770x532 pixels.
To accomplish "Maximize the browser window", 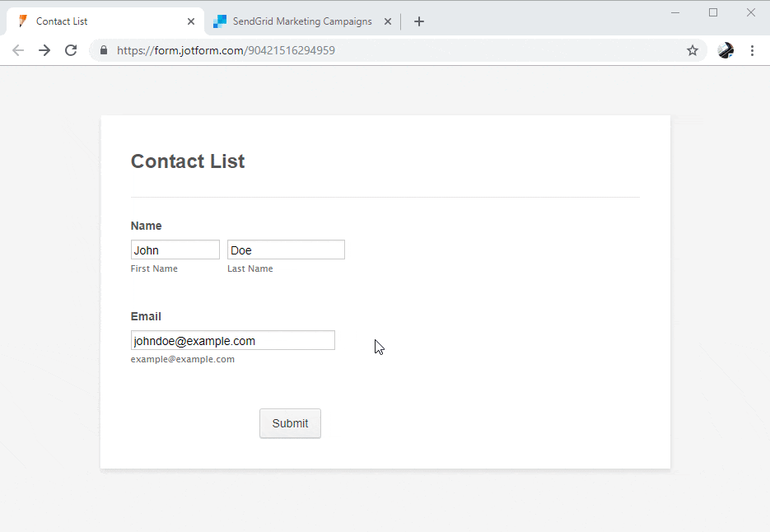I will click(713, 12).
